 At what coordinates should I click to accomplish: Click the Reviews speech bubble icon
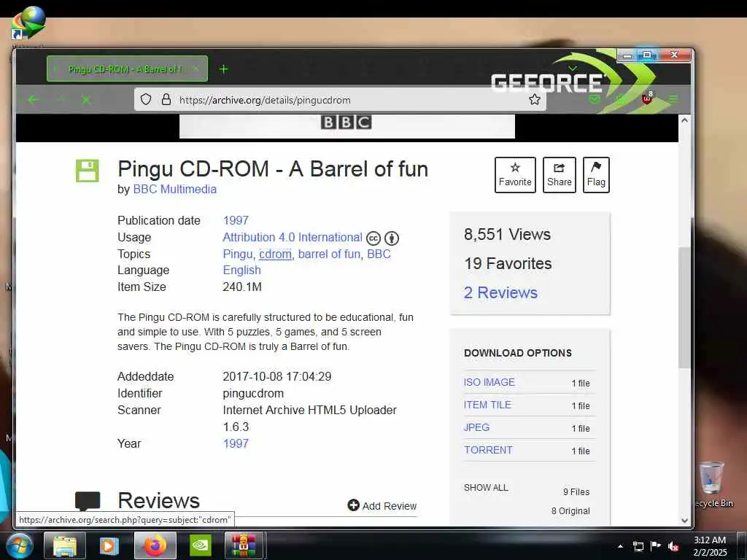88,501
